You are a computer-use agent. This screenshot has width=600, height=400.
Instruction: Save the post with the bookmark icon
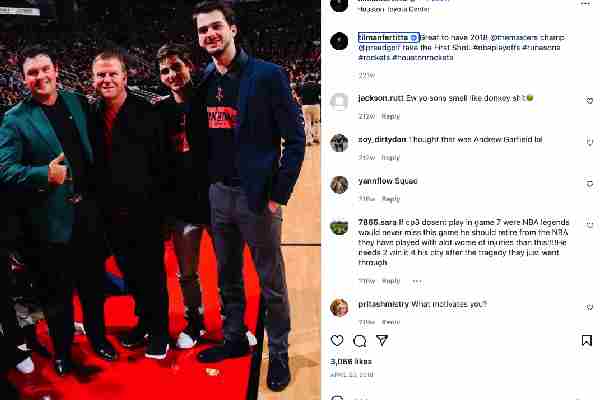coord(587,340)
